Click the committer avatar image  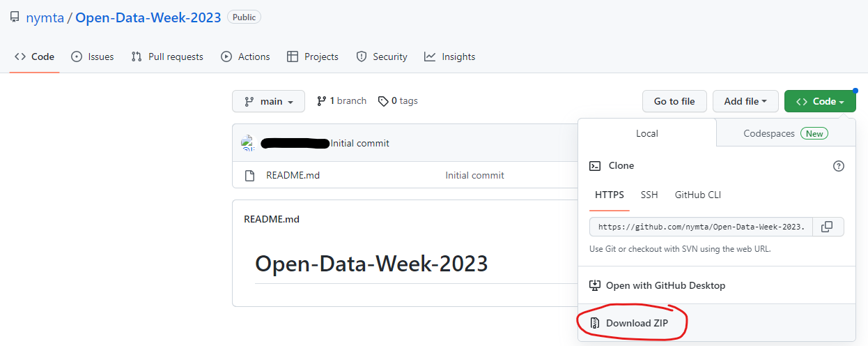[x=248, y=143]
